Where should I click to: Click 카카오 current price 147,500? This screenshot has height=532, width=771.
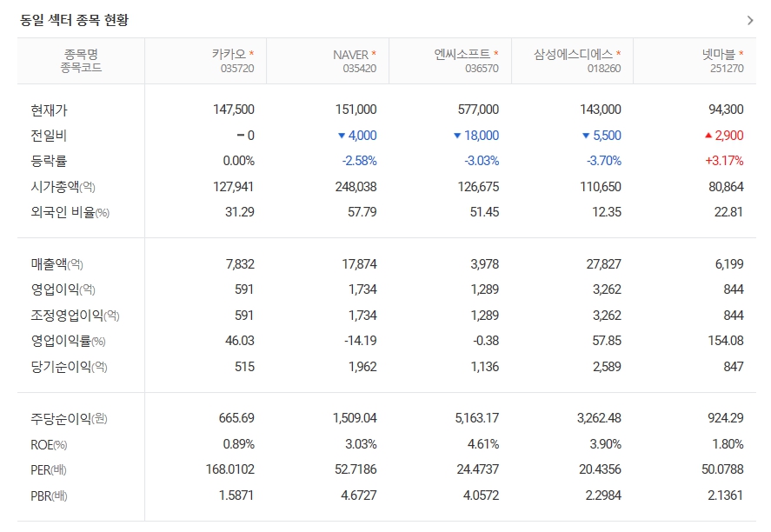pos(234,110)
